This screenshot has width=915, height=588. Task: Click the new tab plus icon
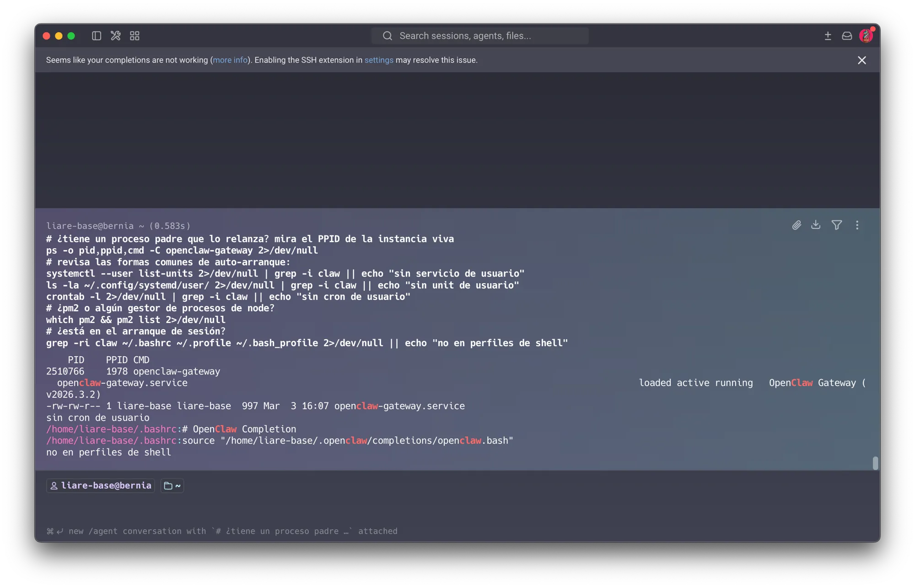(828, 36)
